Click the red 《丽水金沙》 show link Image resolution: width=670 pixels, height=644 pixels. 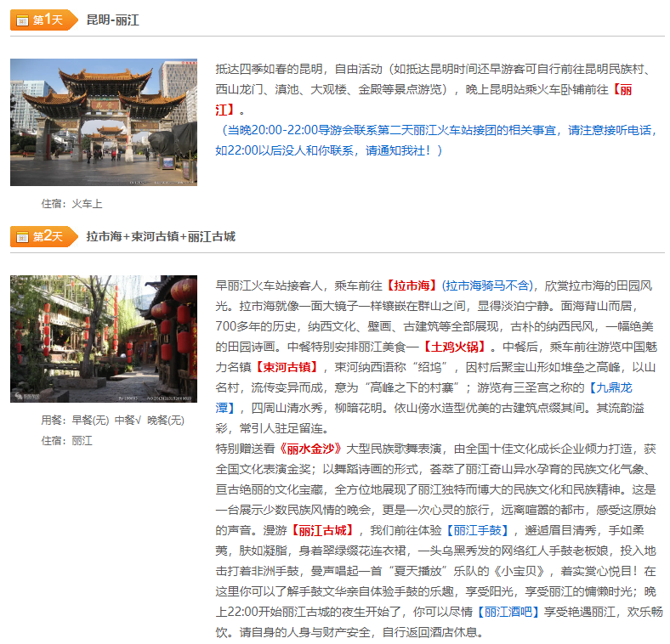[310, 449]
